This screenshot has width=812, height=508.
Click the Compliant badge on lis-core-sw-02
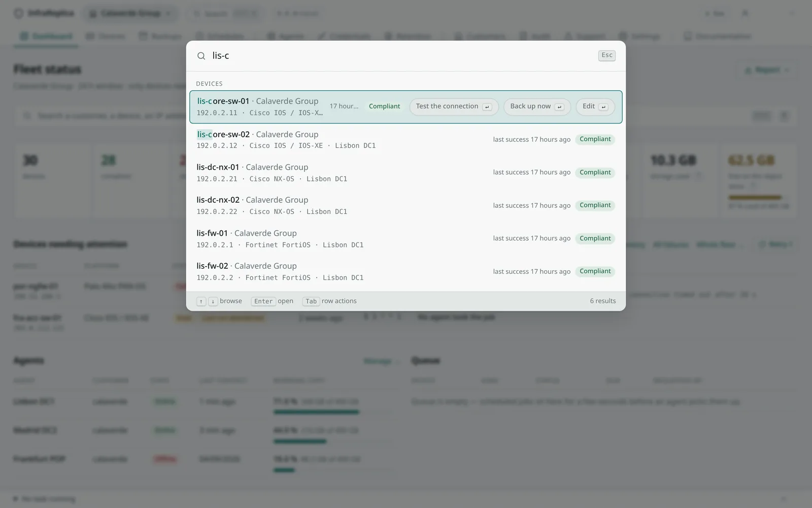pyautogui.click(x=595, y=139)
